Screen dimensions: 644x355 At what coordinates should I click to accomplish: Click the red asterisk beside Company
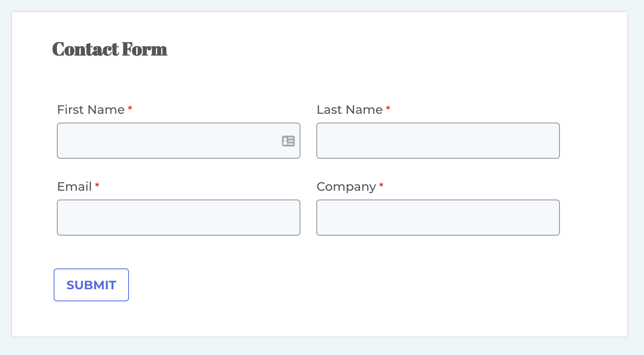pos(381,186)
